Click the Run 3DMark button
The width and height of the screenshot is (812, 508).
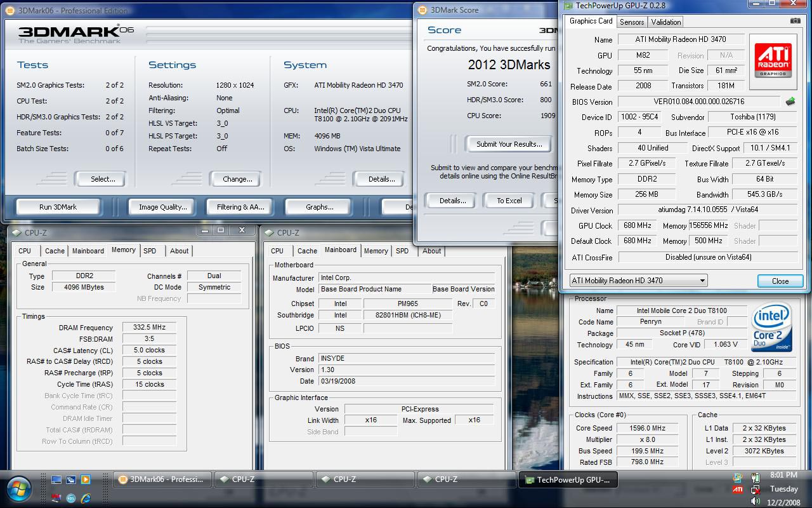(58, 207)
